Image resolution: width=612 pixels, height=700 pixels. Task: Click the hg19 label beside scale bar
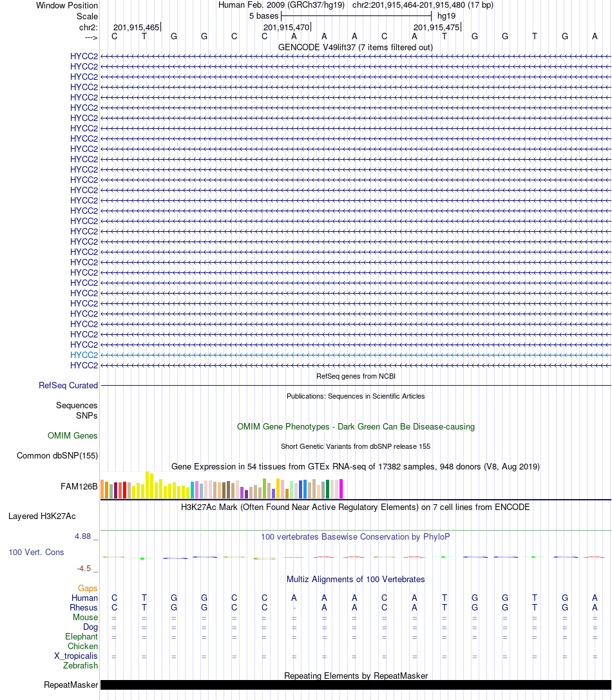click(x=446, y=16)
